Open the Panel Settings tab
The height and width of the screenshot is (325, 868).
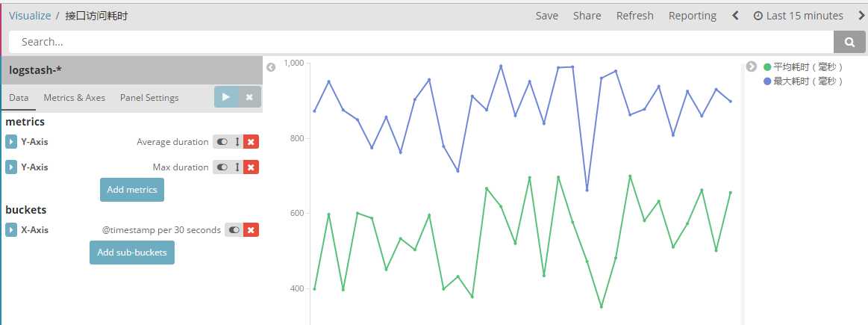pyautogui.click(x=149, y=98)
